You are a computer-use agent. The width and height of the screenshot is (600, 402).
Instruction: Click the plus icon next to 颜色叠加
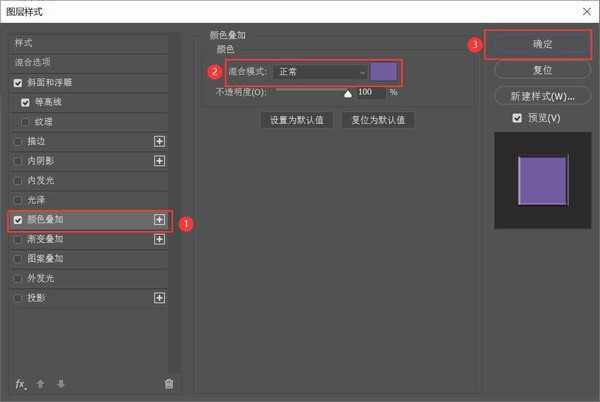pyautogui.click(x=159, y=219)
